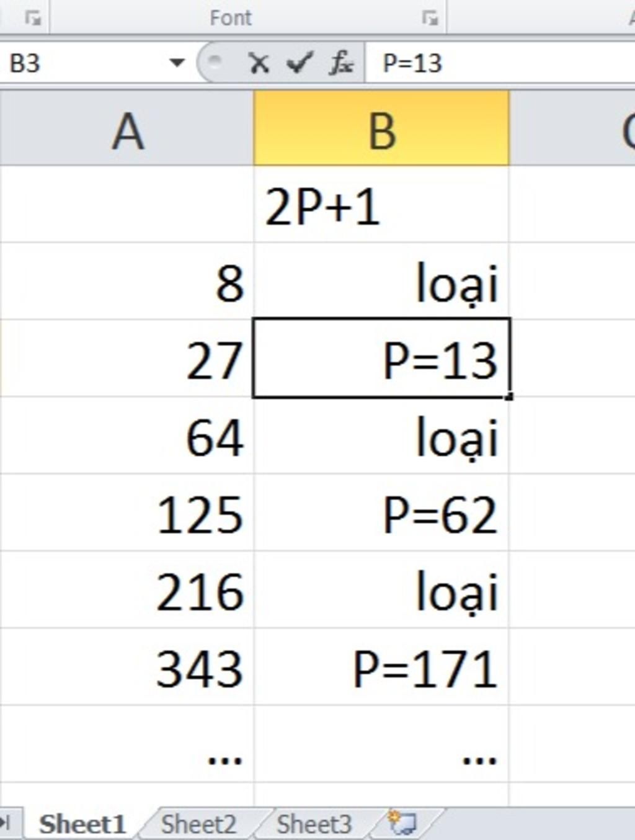Click the Name Box showing B3

click(x=81, y=63)
